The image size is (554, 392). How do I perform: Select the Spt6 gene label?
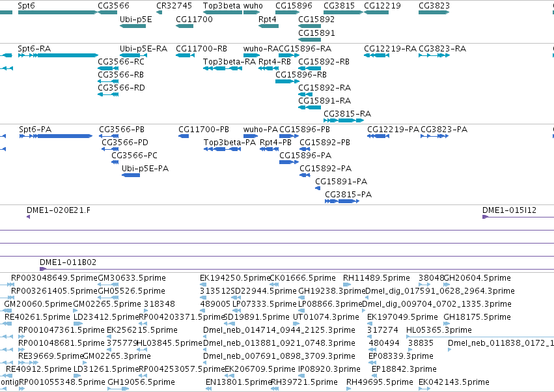26,6
